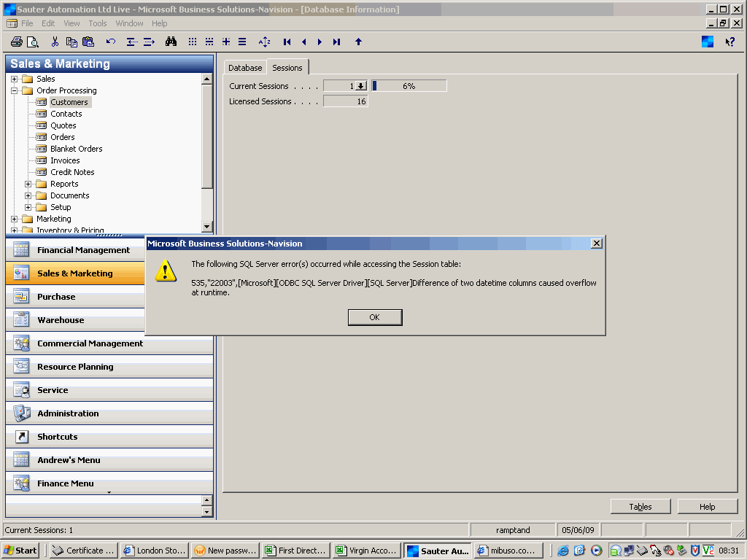Jump to first record arrow
This screenshot has width=747, height=560.
pos(287,42)
